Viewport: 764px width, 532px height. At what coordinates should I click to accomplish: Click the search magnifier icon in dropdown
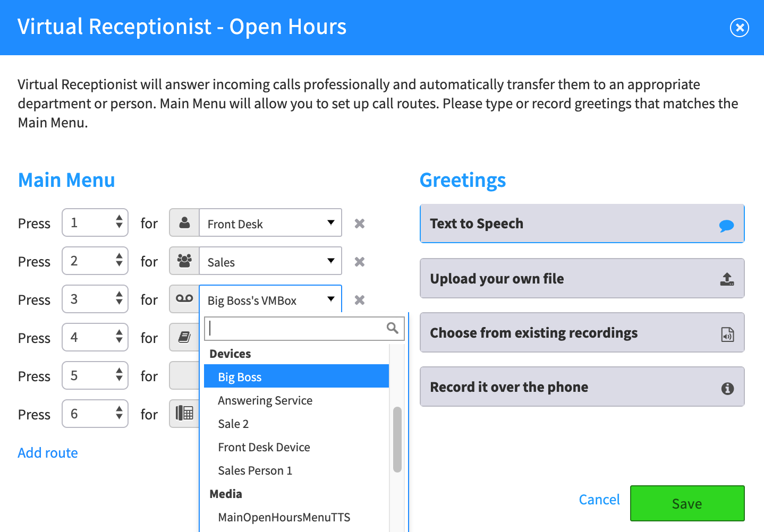coord(392,328)
